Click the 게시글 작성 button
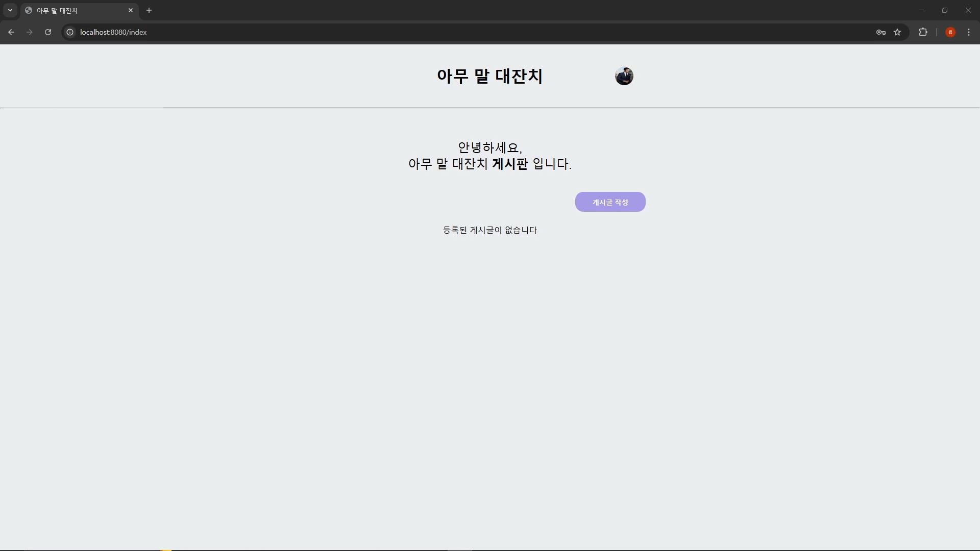Viewport: 980px width, 551px height. coord(610,202)
